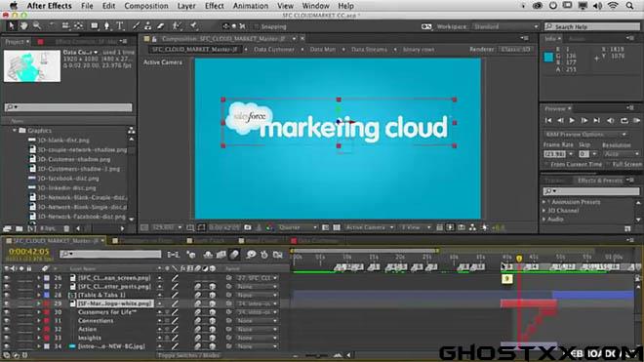Select the Pan Behind anchor point tool
Image resolution: width=644 pixels, height=362 pixels.
(78, 26)
